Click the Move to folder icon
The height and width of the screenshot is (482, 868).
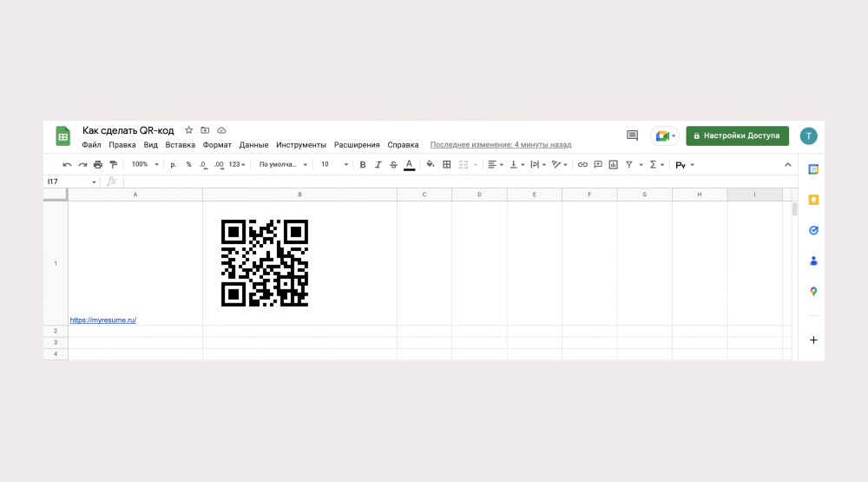(x=205, y=130)
